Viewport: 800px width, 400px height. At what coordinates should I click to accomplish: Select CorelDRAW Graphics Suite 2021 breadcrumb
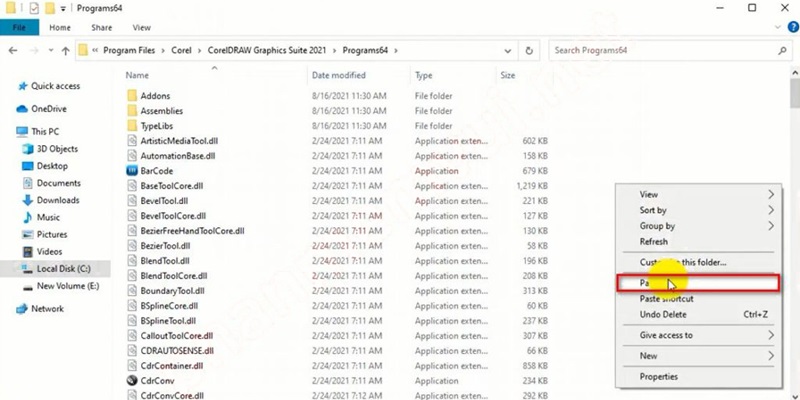(269, 51)
